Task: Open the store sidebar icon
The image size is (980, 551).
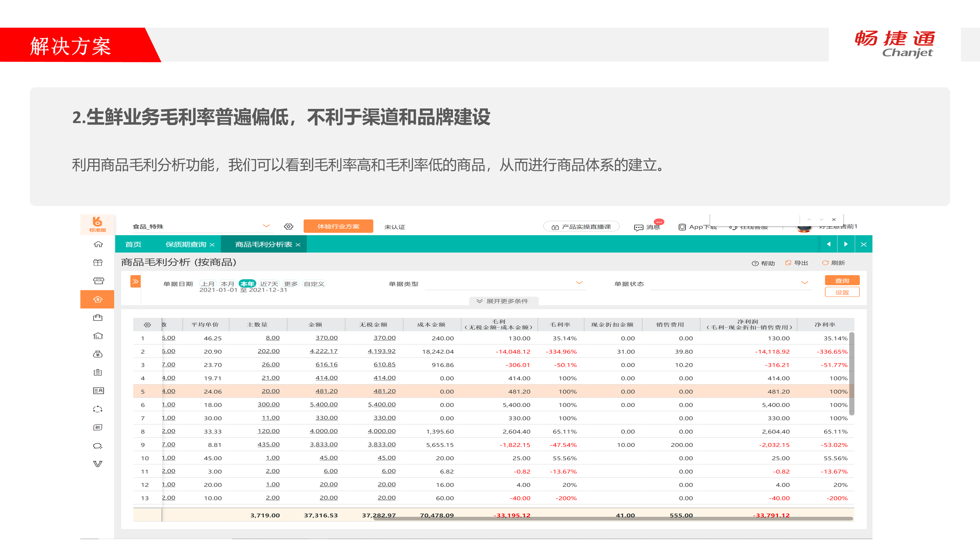Action: pos(98,281)
